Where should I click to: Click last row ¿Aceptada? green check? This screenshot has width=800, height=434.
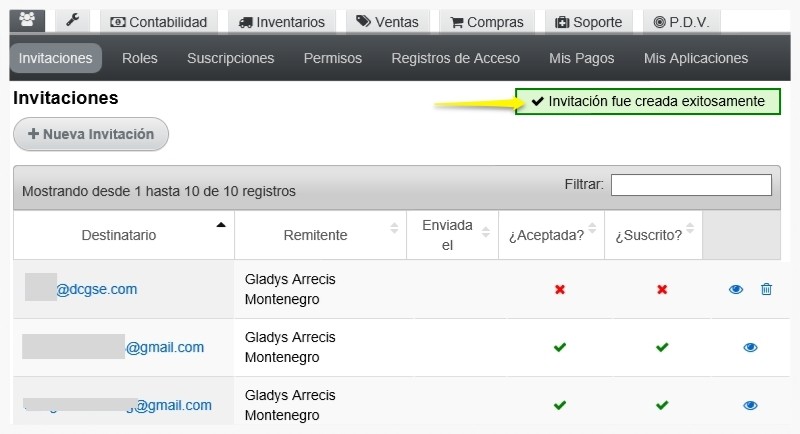coord(560,405)
